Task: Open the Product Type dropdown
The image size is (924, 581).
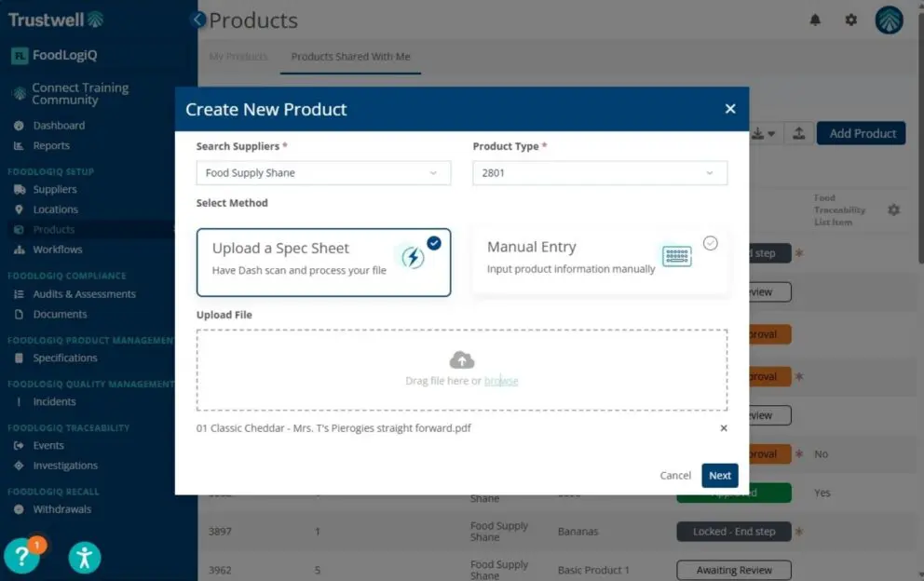Action: point(600,172)
